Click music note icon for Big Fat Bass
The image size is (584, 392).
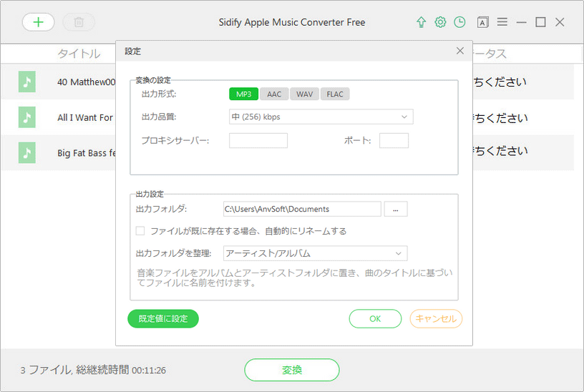pos(27,152)
